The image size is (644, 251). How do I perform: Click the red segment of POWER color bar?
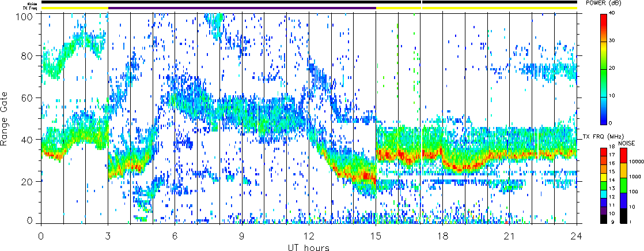click(x=604, y=21)
